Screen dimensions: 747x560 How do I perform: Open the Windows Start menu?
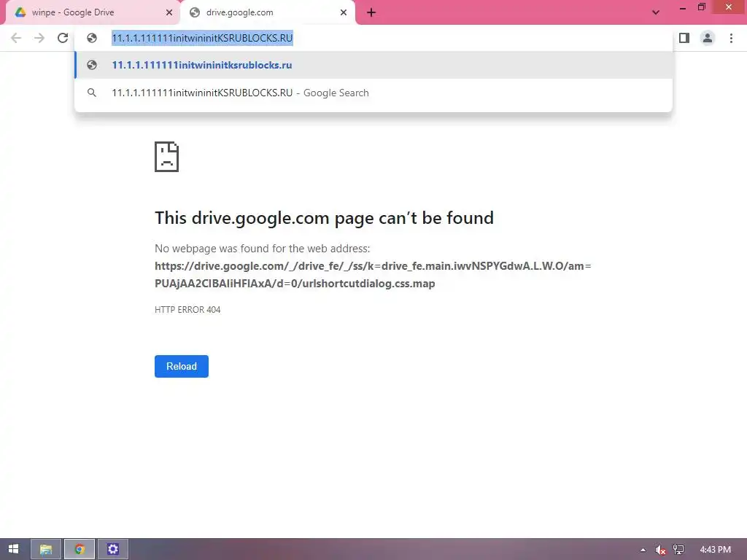pos(13,549)
